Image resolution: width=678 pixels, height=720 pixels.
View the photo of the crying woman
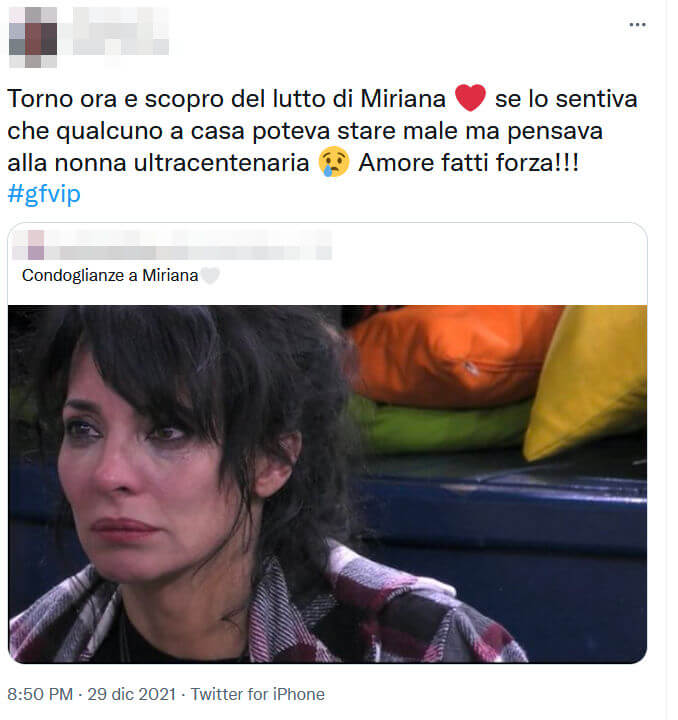pyautogui.click(x=327, y=484)
